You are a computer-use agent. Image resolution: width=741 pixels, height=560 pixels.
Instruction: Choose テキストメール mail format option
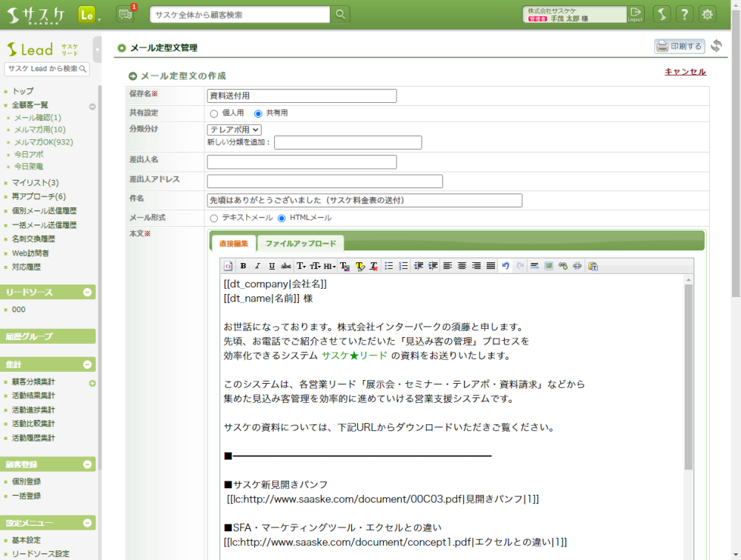coord(214,219)
